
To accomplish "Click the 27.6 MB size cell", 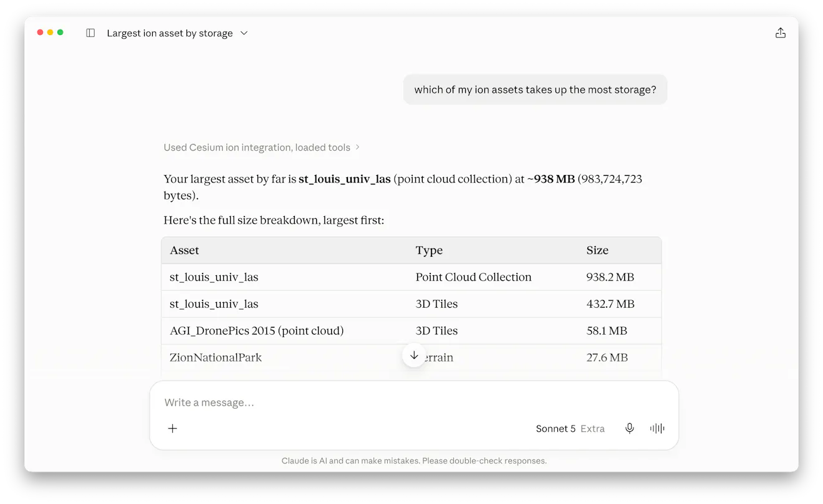I will tap(607, 358).
